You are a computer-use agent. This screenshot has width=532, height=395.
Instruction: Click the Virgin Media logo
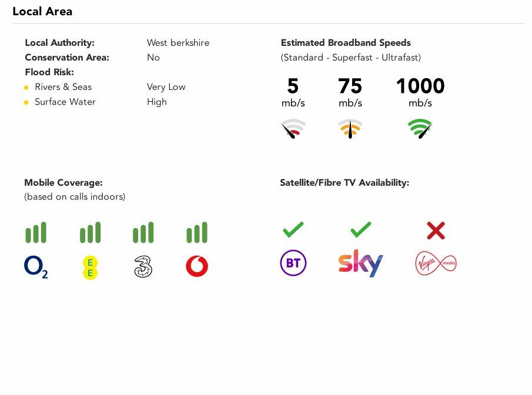coord(436,263)
